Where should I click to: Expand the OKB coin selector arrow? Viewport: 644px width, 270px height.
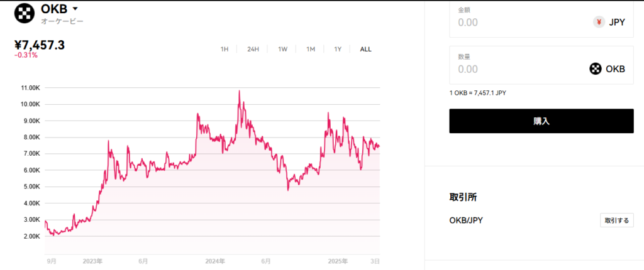coord(75,9)
